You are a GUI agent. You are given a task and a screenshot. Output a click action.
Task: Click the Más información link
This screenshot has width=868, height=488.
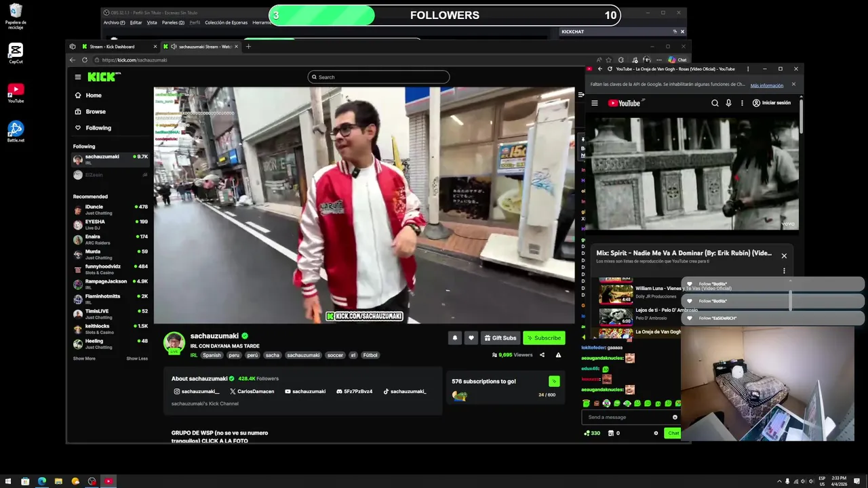coord(767,85)
